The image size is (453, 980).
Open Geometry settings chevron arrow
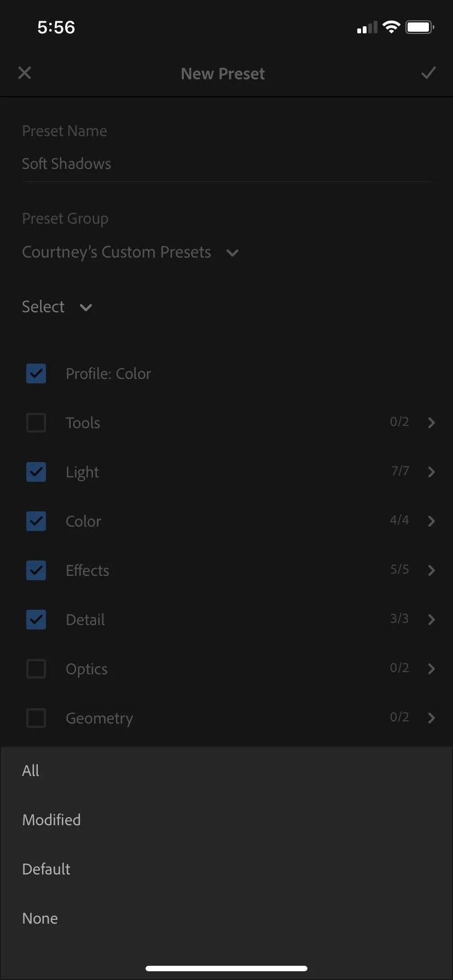coord(431,718)
